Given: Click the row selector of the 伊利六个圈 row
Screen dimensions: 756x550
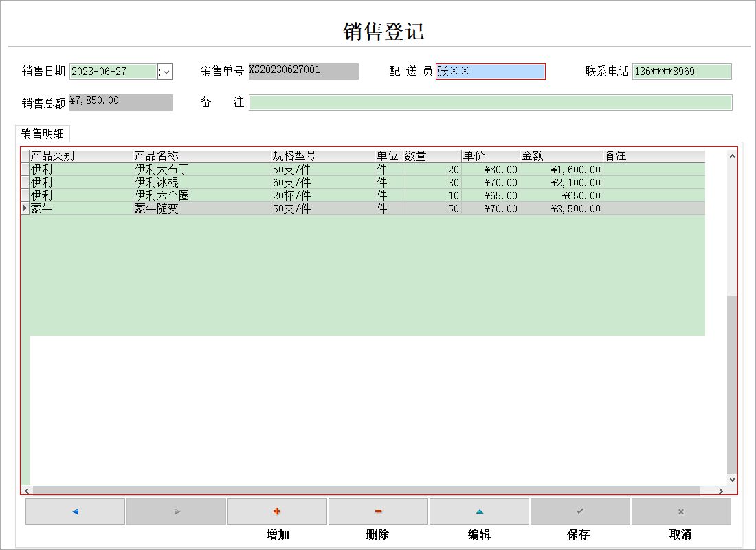Looking at the screenshot, I should [x=25, y=195].
